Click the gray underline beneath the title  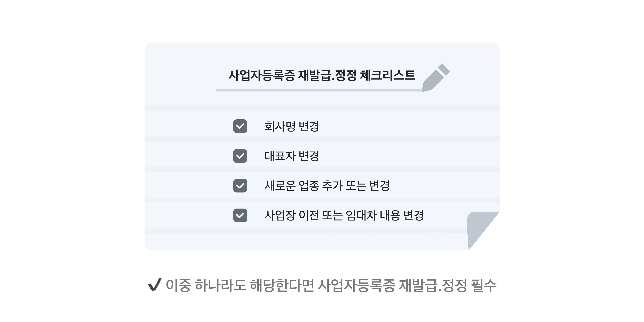tap(319, 90)
